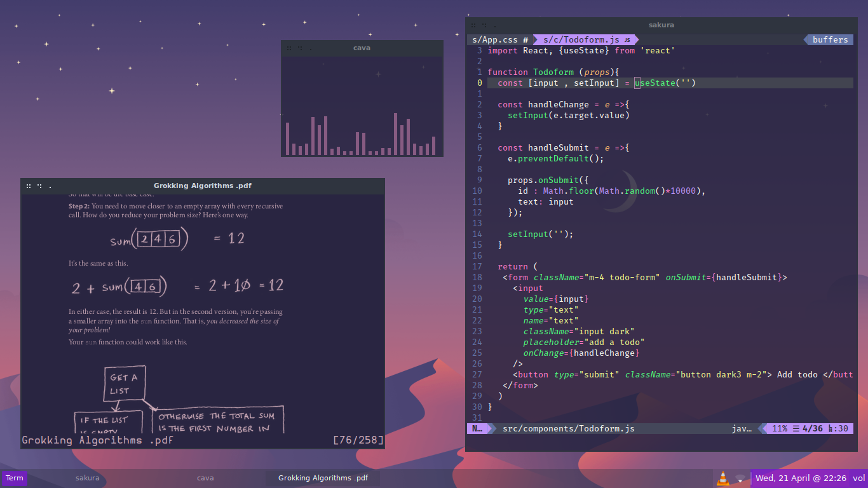Switch to the s/App.css buffer tab

[x=495, y=40]
